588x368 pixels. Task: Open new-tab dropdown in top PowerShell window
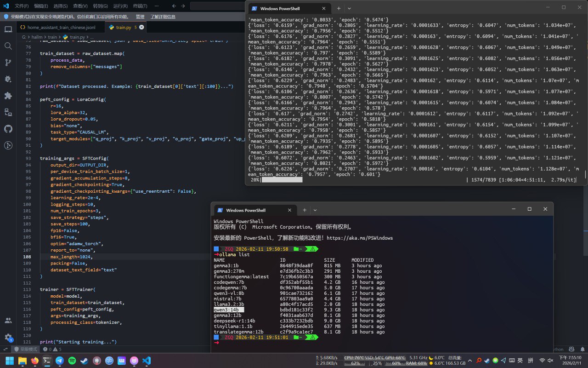(349, 8)
